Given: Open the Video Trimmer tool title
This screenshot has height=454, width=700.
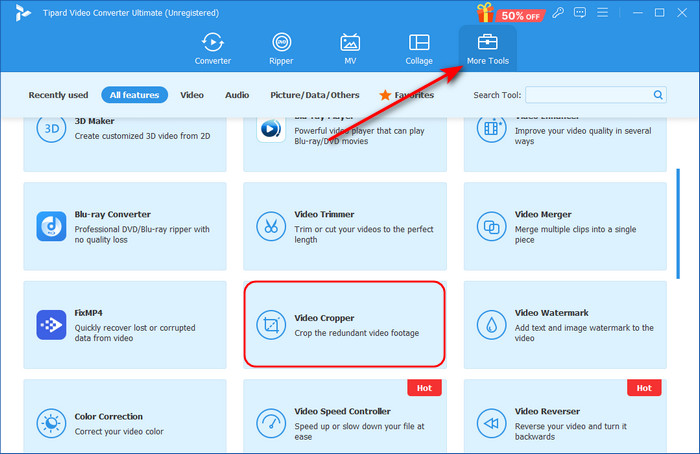Looking at the screenshot, I should click(324, 214).
